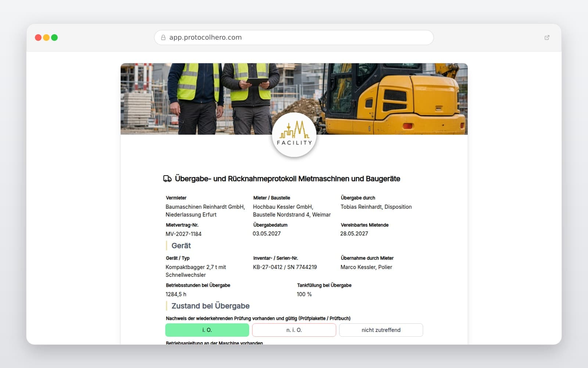Click the green maximize window dot
The width and height of the screenshot is (588, 368).
[54, 38]
